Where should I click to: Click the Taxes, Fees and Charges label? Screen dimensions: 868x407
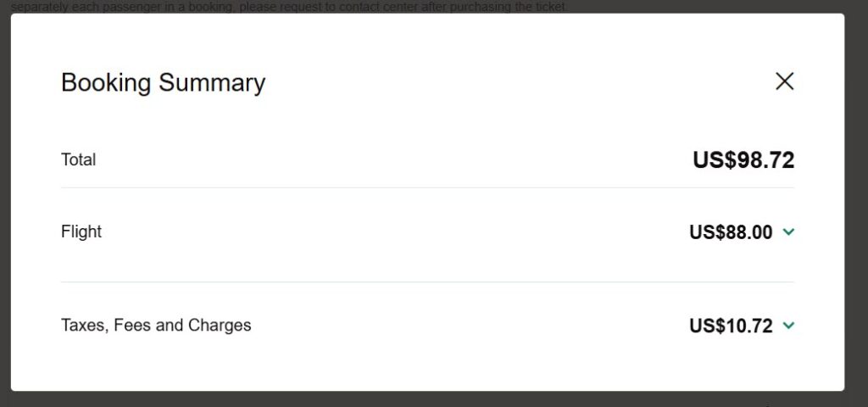click(156, 325)
